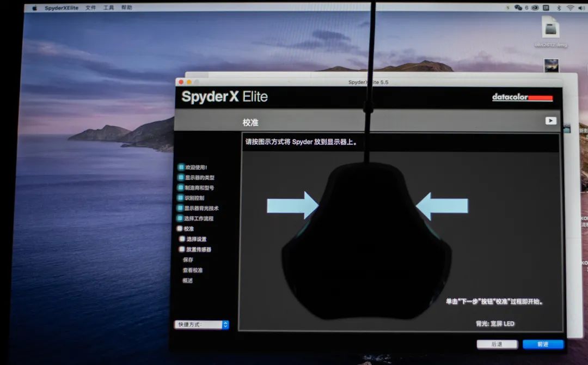Click the 前进 button to proceed
Image resolution: width=588 pixels, height=365 pixels.
click(x=543, y=344)
